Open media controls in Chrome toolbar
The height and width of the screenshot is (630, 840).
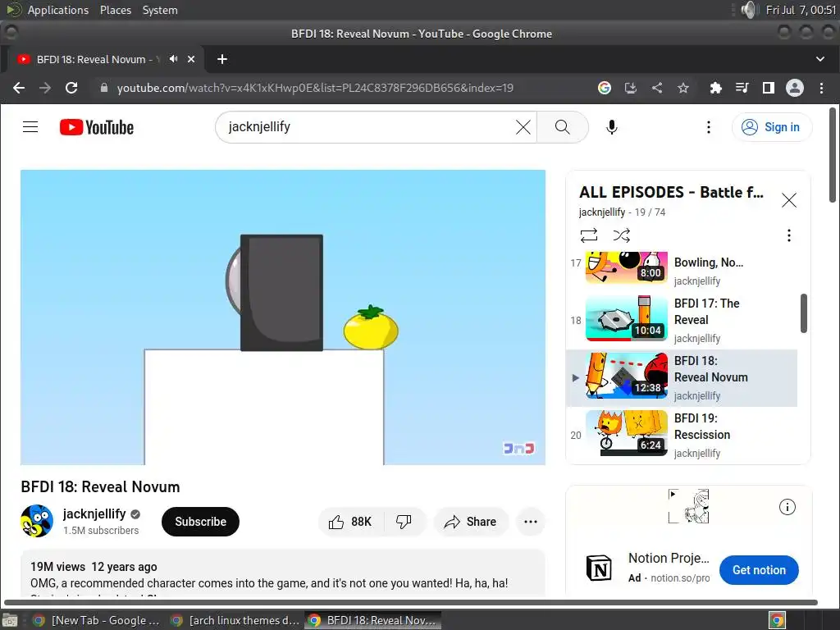[x=742, y=88]
